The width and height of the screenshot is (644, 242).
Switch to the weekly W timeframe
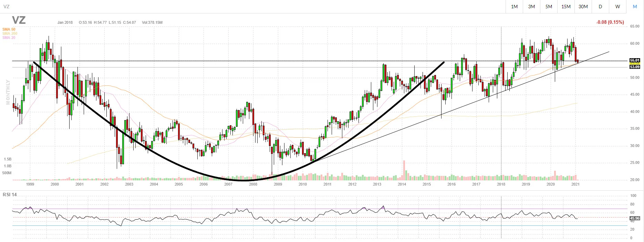click(x=617, y=7)
